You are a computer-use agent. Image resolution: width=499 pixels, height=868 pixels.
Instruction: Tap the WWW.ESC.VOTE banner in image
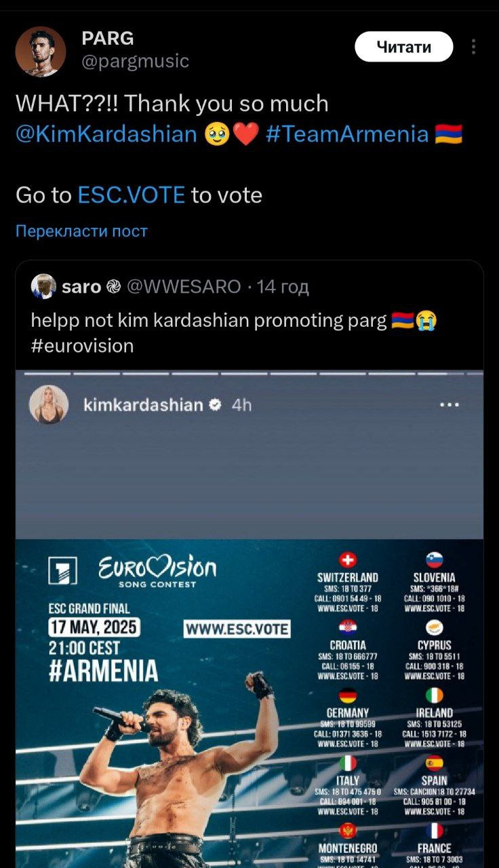pyautogui.click(x=237, y=629)
